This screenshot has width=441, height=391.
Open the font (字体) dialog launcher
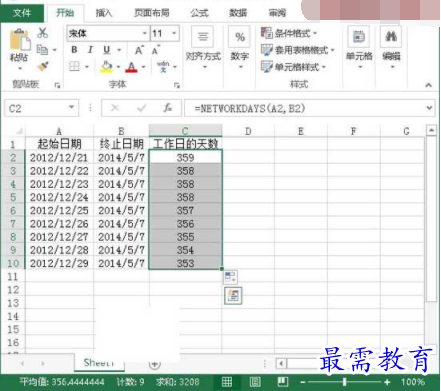(177, 85)
